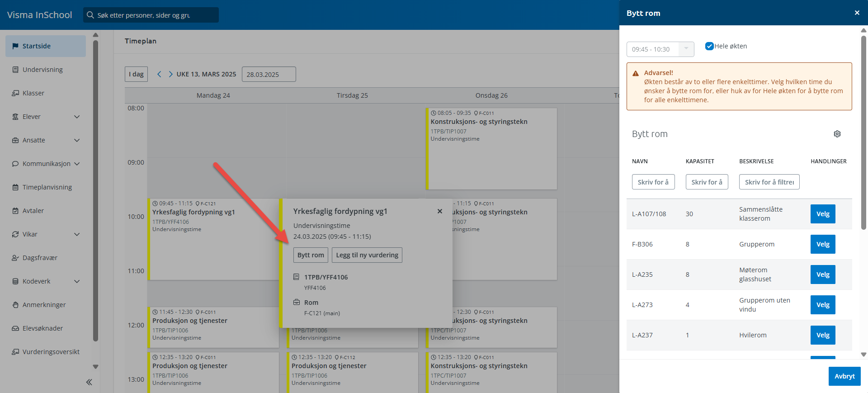Click the KAPASITET filter field
This screenshot has height=393, width=868.
click(707, 182)
